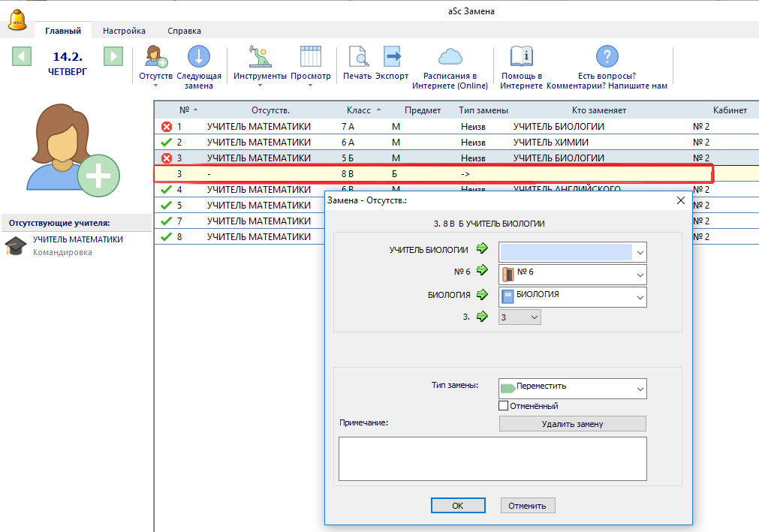Screen dimensions: 759x532
Task: Switch to the Главный tab
Action: coord(63,31)
